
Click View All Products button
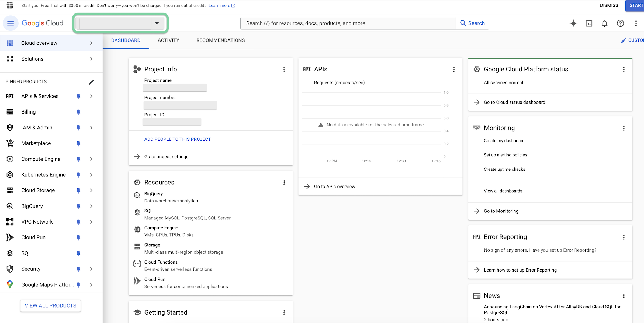[51, 306]
